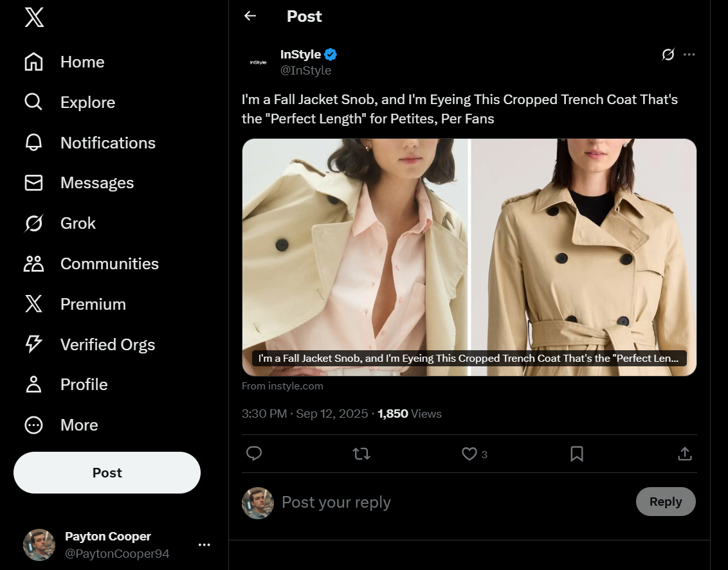Like the post with heart icon

click(x=469, y=454)
